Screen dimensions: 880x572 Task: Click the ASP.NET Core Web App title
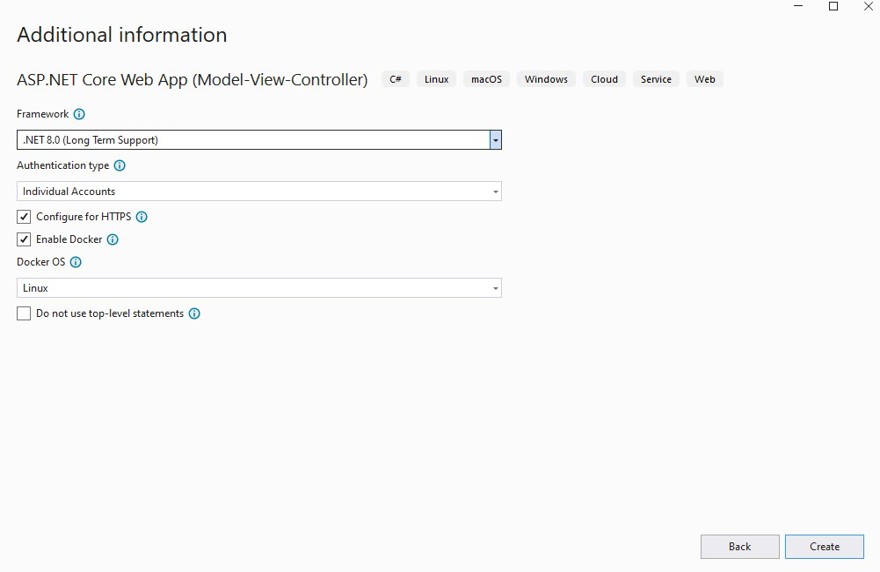(192, 80)
